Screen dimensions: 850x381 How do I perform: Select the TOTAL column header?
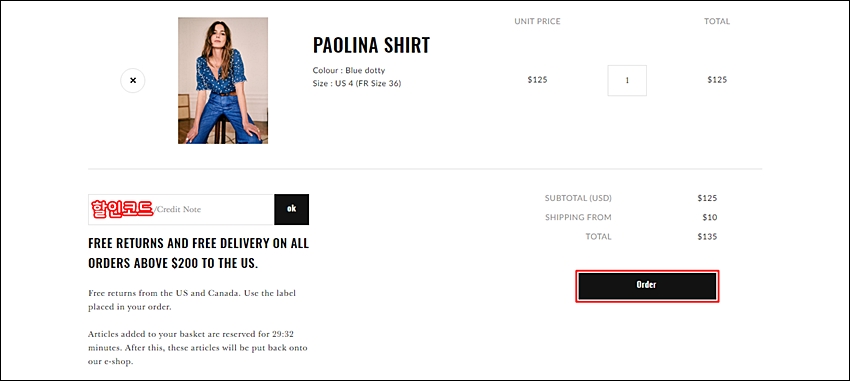click(717, 21)
